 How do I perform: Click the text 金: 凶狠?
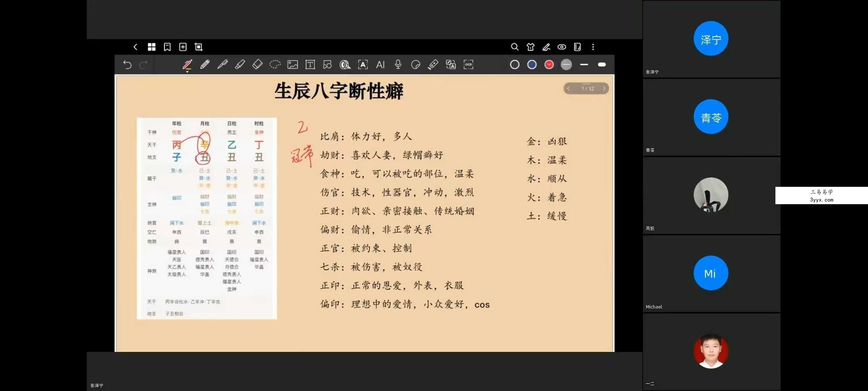click(547, 142)
